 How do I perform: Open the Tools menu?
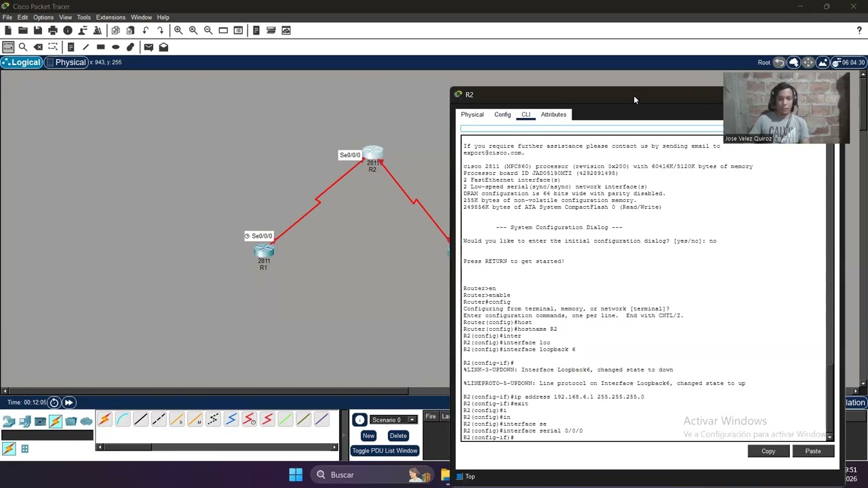(84, 17)
